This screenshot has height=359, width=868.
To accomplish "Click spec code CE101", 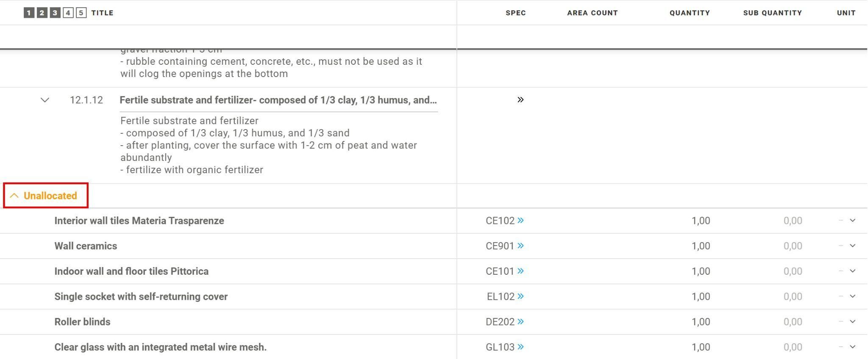I will pos(500,271).
